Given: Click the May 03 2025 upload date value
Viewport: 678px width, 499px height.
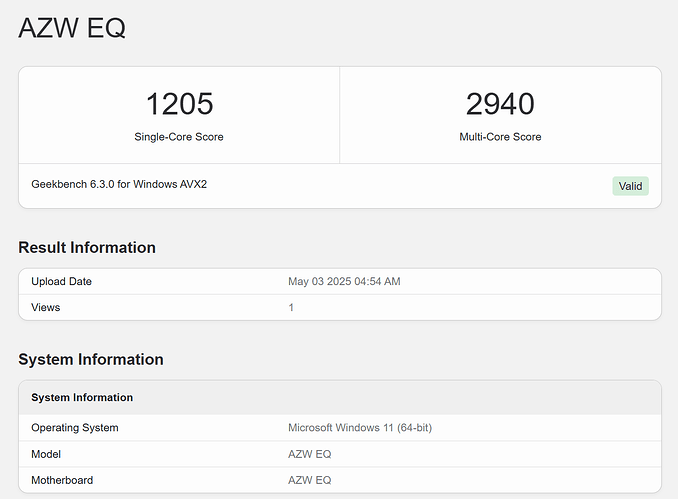Looking at the screenshot, I should 344,282.
